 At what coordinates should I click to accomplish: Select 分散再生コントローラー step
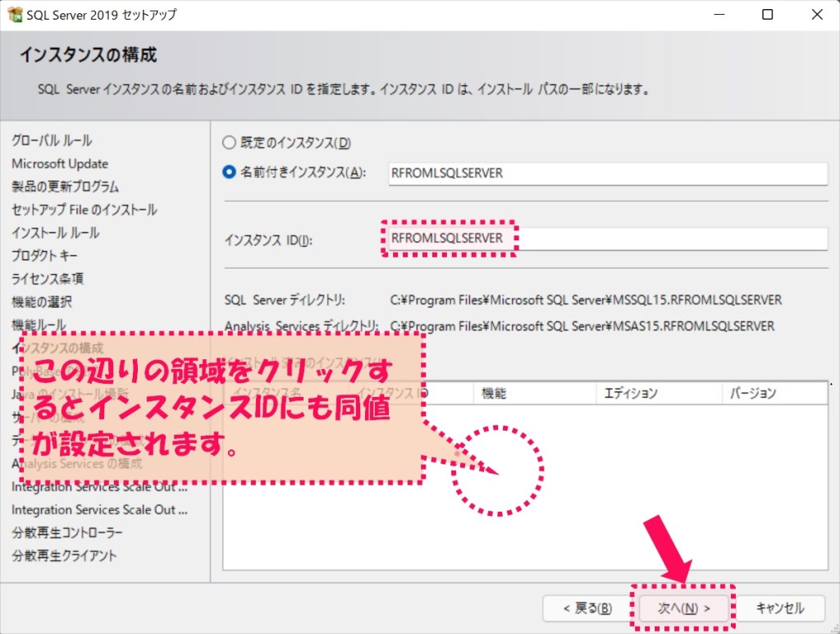[67, 532]
